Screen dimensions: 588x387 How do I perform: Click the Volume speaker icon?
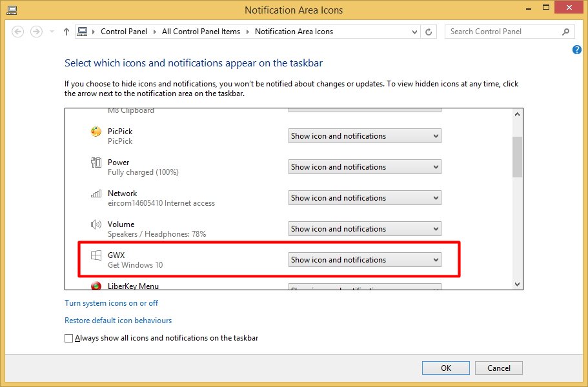click(x=96, y=224)
